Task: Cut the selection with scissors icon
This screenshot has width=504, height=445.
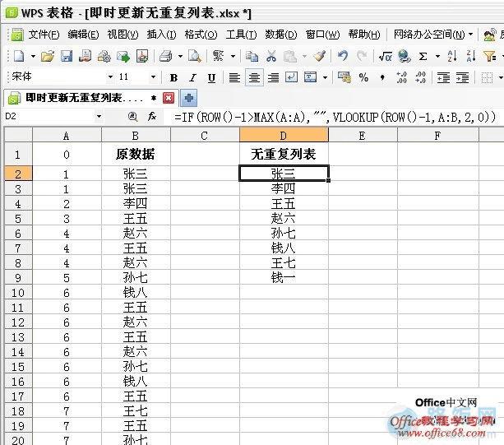Action: (271, 57)
